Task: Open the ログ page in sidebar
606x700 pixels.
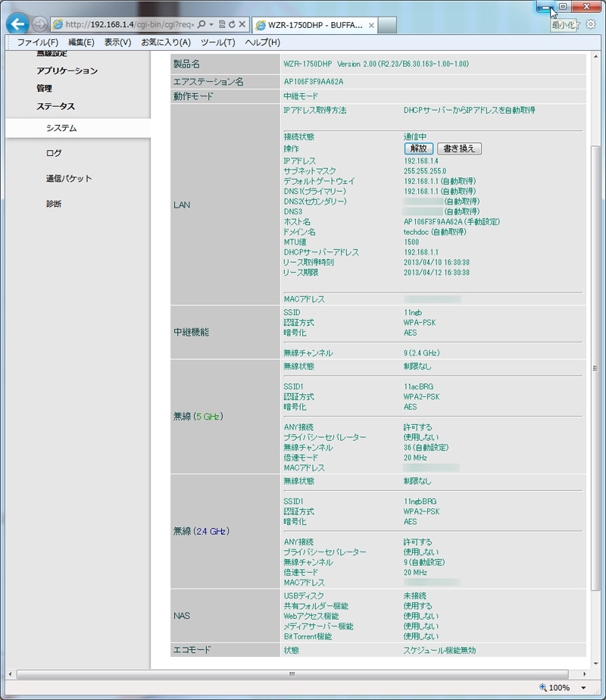Action: [x=54, y=153]
